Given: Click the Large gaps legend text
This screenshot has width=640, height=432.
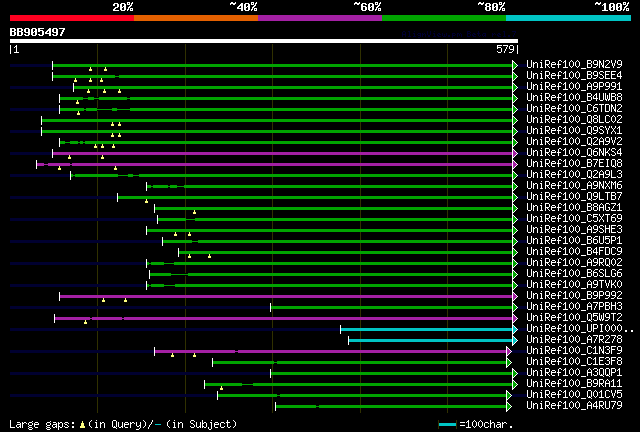Looking at the screenshot, I should click(x=123, y=424).
